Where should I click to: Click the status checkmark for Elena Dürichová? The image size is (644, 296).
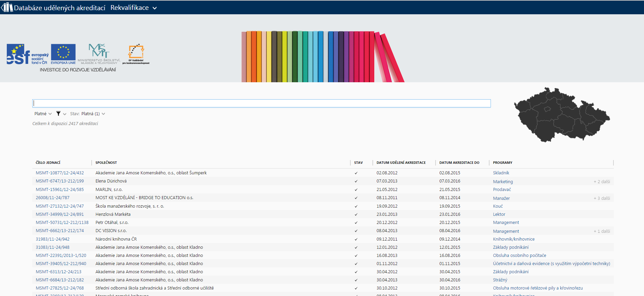[x=356, y=181]
